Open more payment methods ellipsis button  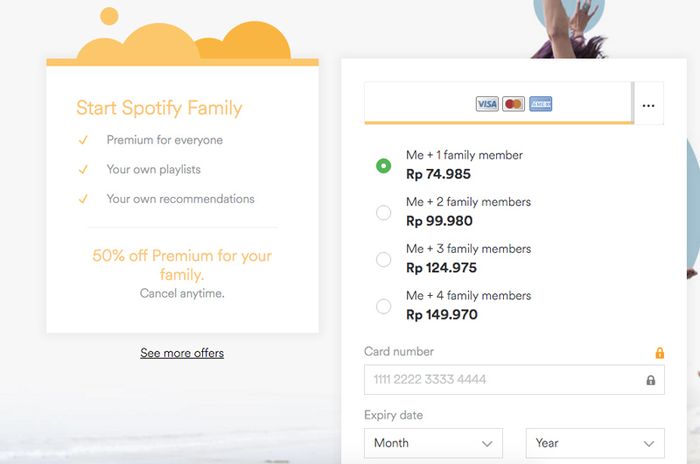click(648, 104)
